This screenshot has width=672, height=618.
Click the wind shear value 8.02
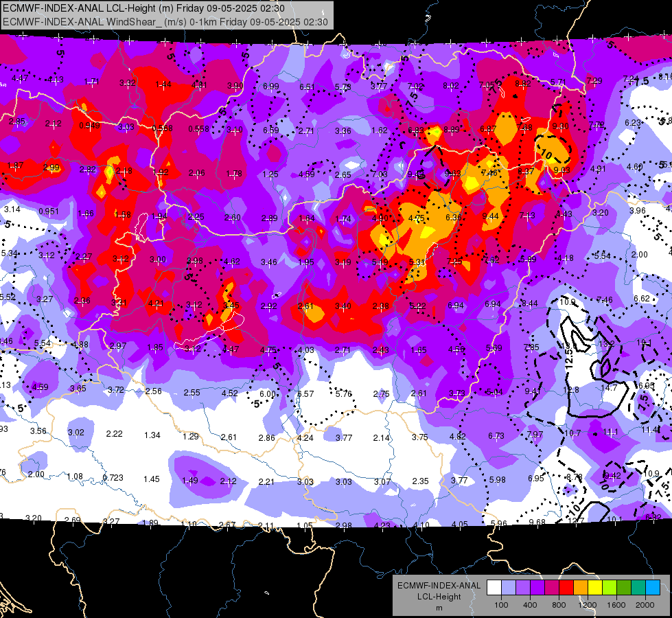tap(451, 85)
